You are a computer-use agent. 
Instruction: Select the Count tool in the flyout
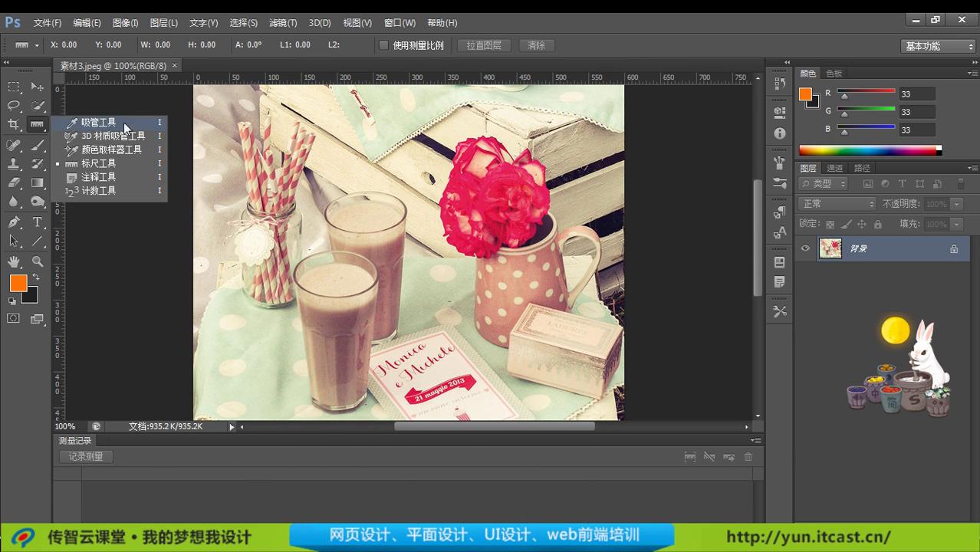[x=98, y=190]
